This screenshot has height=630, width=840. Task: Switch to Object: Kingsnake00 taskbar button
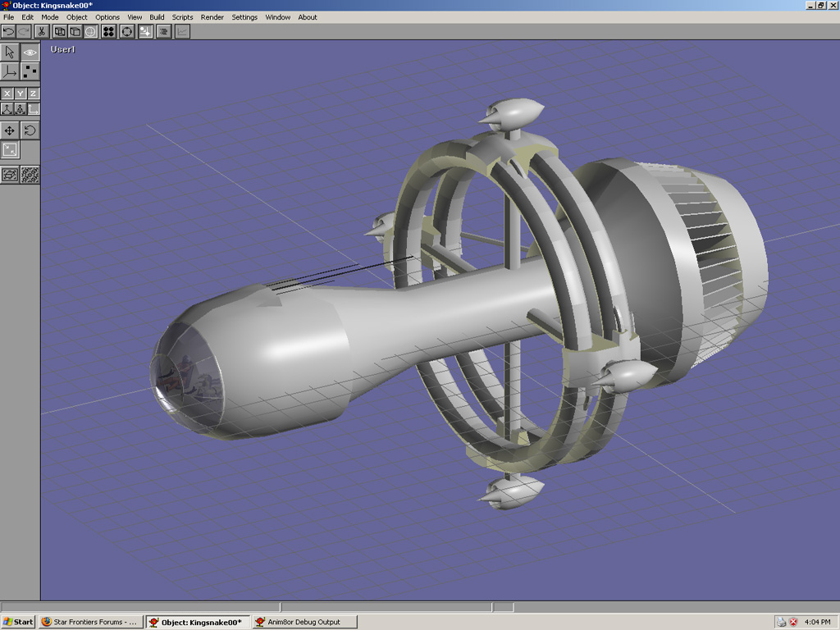[x=199, y=622]
